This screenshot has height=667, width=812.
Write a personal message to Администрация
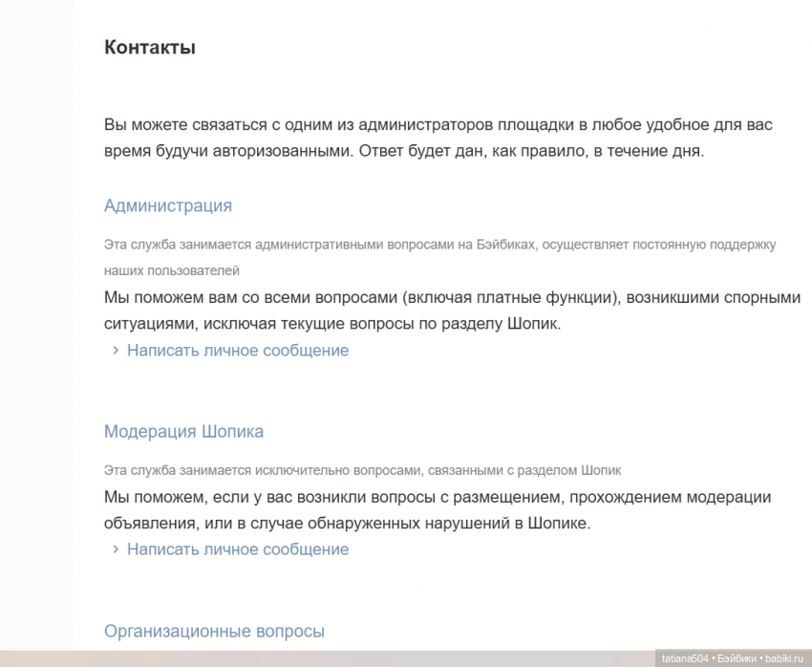[x=238, y=351]
